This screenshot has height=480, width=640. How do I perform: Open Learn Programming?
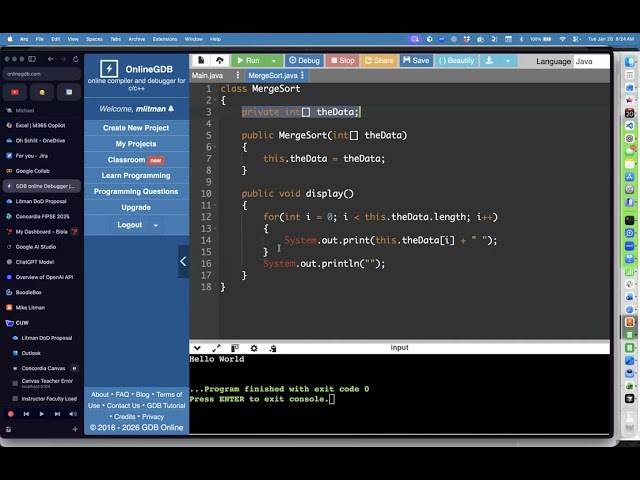[136, 176]
